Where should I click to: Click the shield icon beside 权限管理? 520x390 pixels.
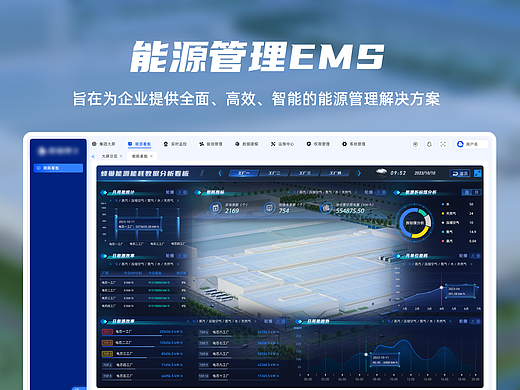pyautogui.click(x=309, y=144)
